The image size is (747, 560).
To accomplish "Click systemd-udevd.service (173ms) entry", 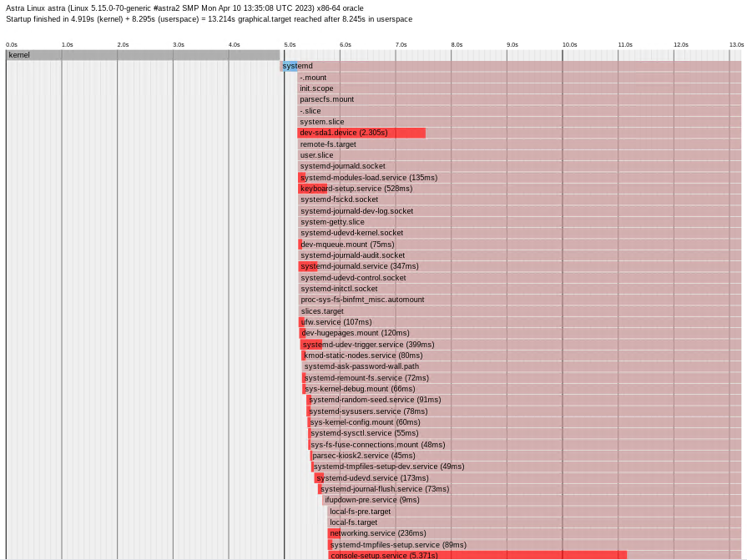I will point(372,477).
